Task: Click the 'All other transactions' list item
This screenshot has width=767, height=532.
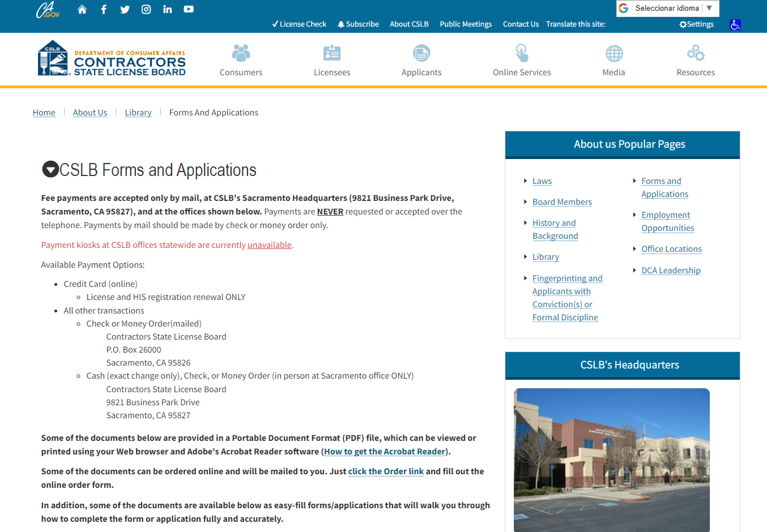Action: 104,311
